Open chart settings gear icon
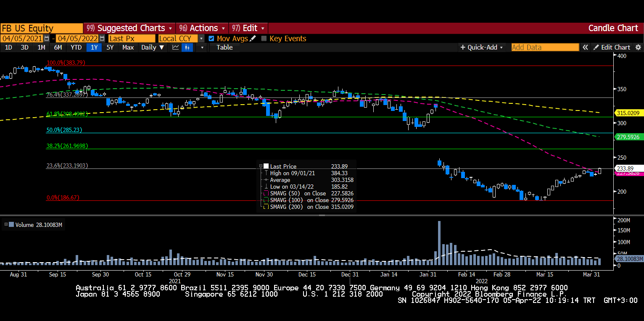The width and height of the screenshot is (644, 321). coord(638,47)
